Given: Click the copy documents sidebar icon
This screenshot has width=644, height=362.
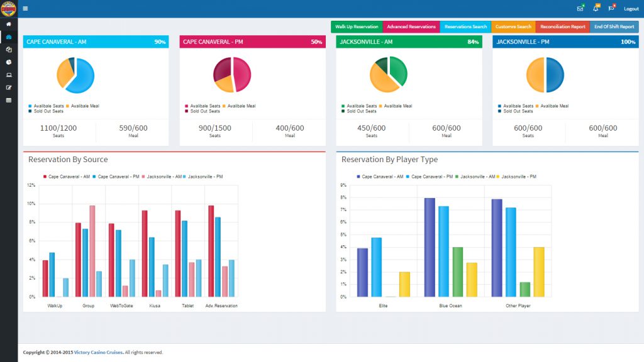Looking at the screenshot, I should (9, 49).
